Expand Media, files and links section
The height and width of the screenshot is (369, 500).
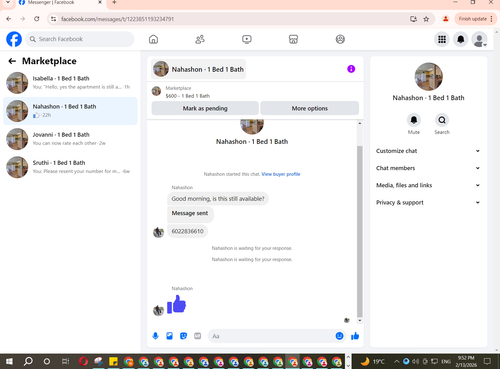click(428, 185)
